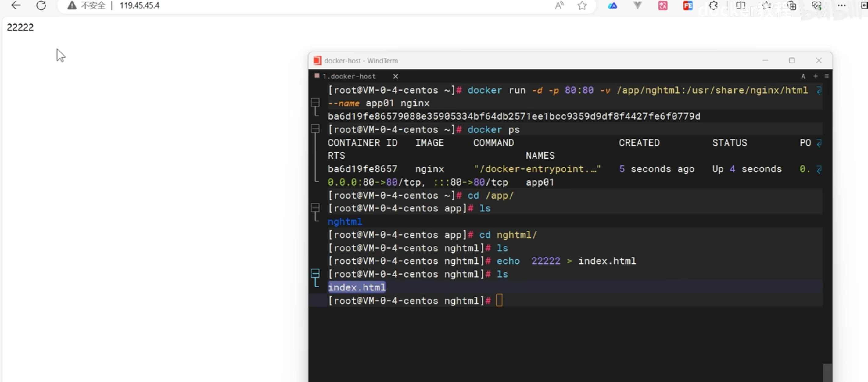The image size is (868, 382).
Task: Click the WindTerm app icon in title bar
Action: pyautogui.click(x=317, y=60)
